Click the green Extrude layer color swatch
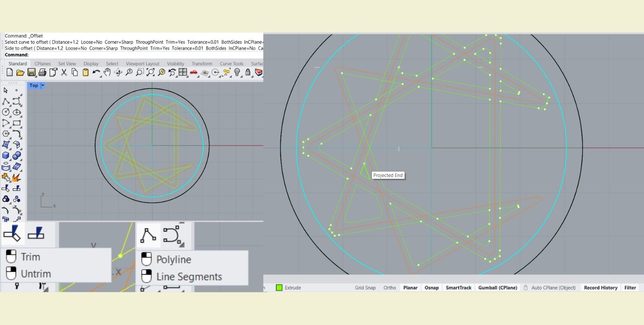The width and height of the screenshot is (644, 325). pos(279,288)
